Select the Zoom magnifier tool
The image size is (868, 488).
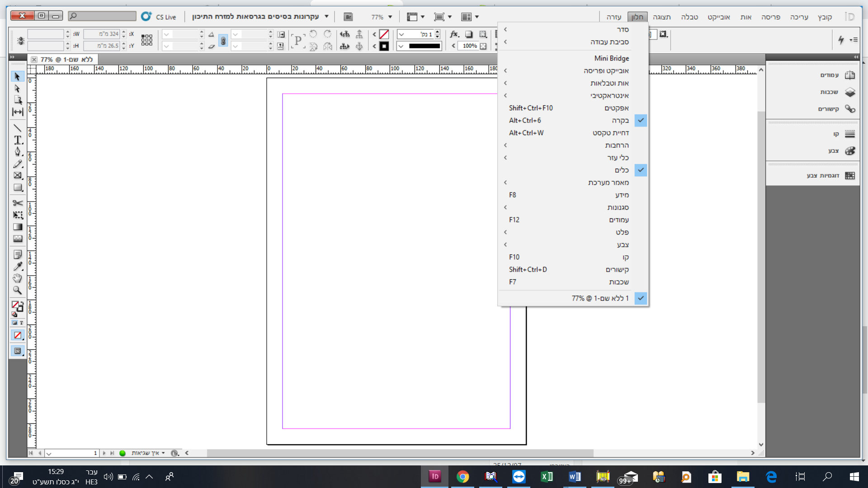click(x=18, y=291)
